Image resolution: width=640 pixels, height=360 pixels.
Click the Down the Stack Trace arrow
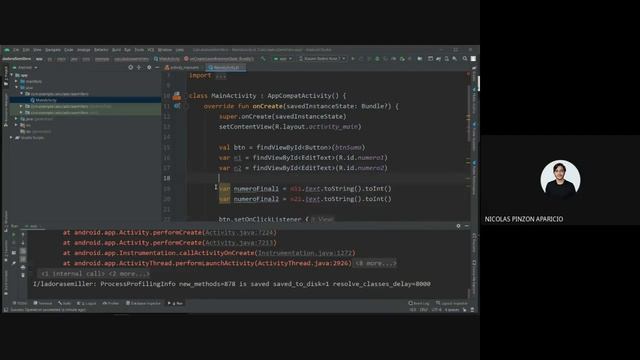pos(23,243)
